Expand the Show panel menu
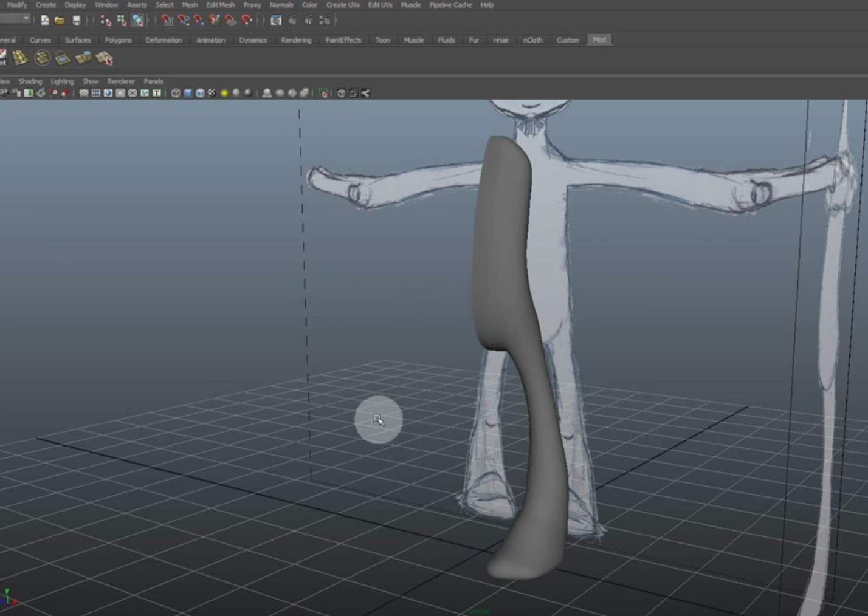 tap(91, 81)
